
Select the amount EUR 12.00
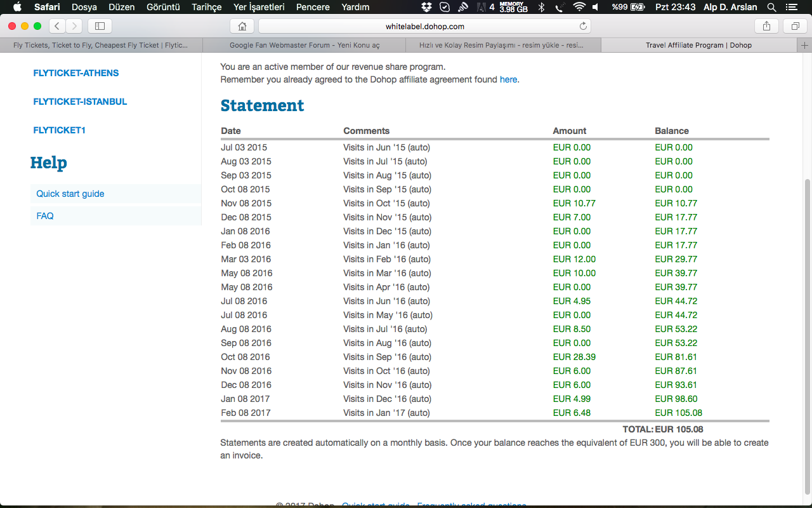pyautogui.click(x=574, y=259)
